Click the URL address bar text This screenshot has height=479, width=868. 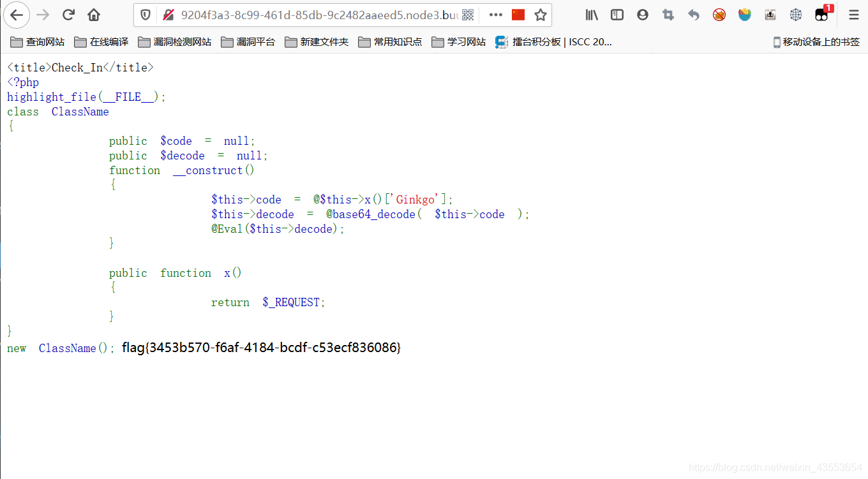pos(319,15)
